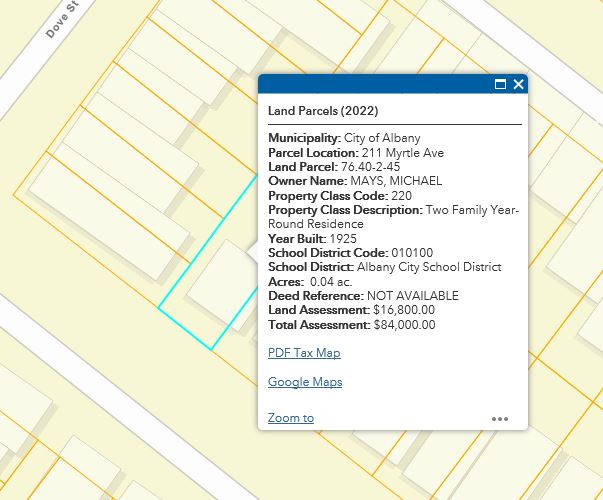Open the popup's three-dot more options menu
603x500 pixels.
[500, 418]
